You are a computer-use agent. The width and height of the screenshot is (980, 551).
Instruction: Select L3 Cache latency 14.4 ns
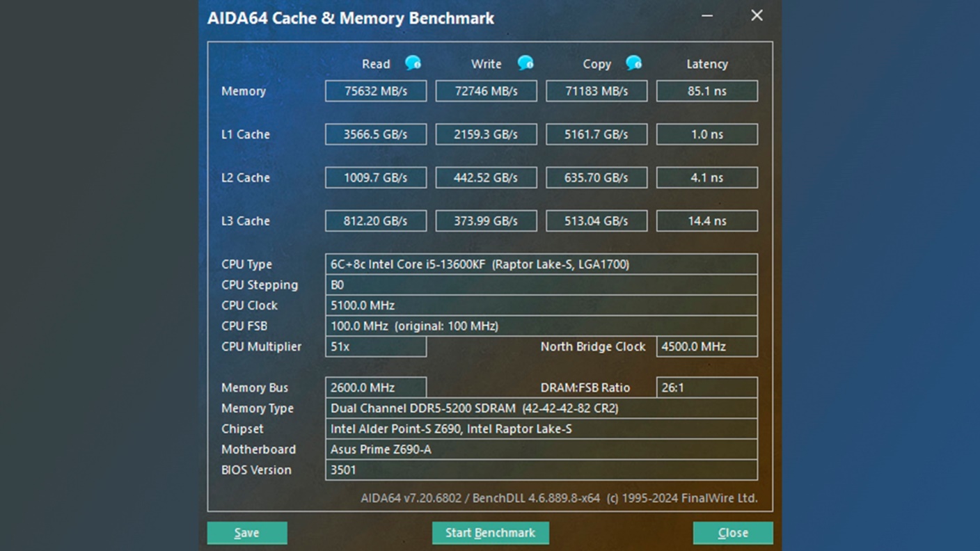point(707,221)
